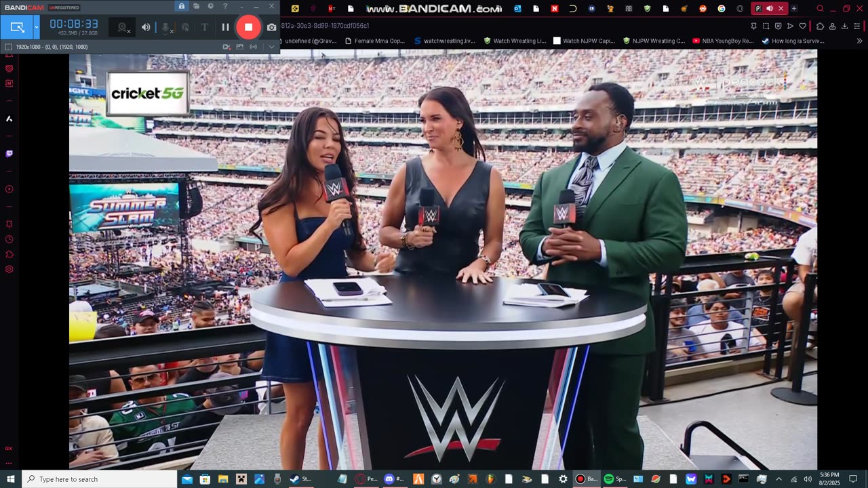The width and height of the screenshot is (868, 488).
Task: Open settings gear in Opera GX sidebar
Action: tap(9, 269)
